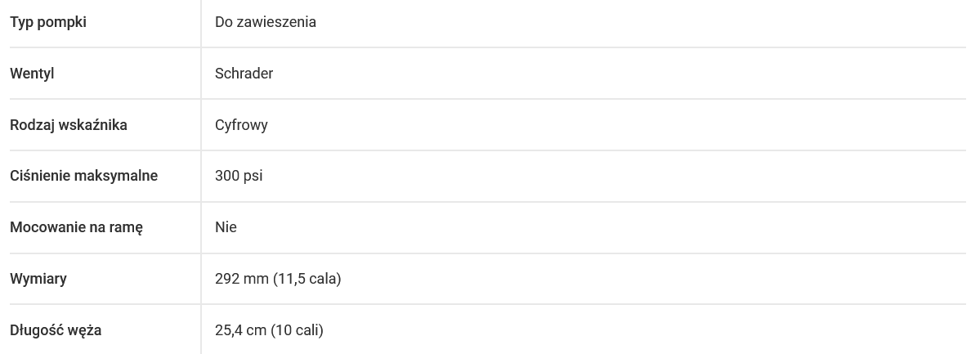Click the word "maksymalne" in the label
The height and width of the screenshot is (354, 980).
pyautogui.click(x=116, y=176)
